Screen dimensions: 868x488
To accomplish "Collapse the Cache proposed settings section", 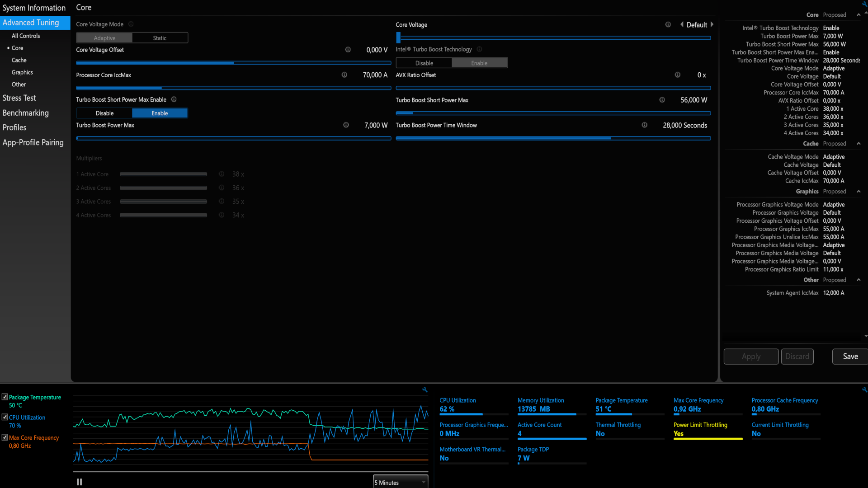I will tap(859, 144).
